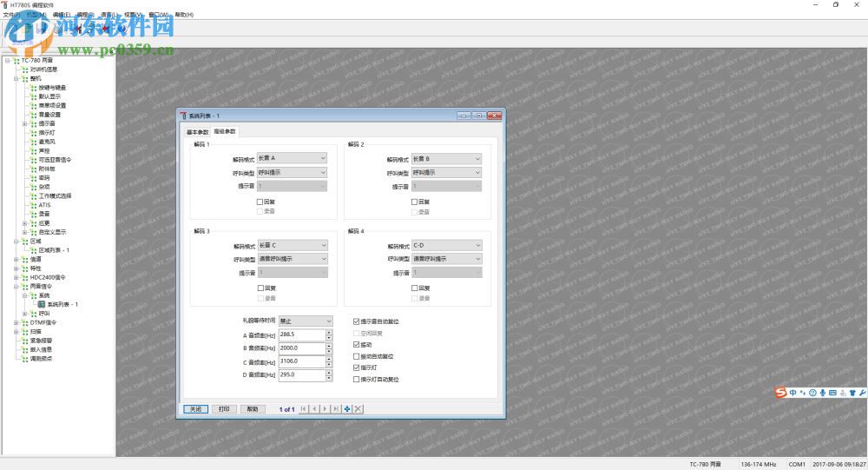This screenshot has width=868, height=470.
Task: Increase A 音频率 with up spinner
Action: click(x=329, y=332)
